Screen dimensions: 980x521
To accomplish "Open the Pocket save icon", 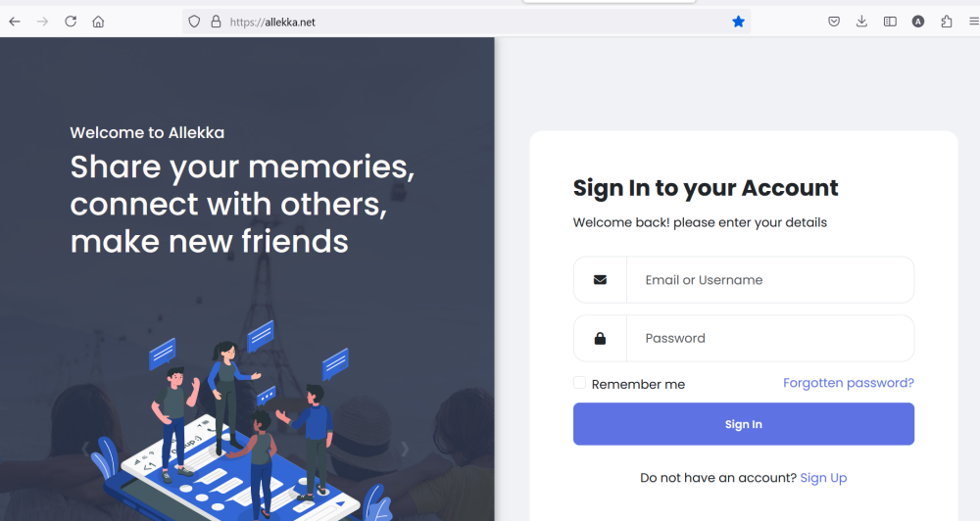I will point(834,22).
